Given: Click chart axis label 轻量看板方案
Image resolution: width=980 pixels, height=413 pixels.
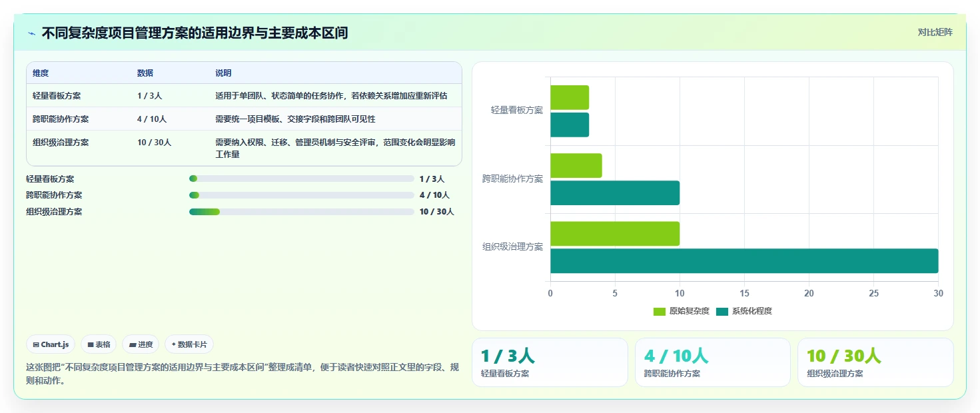Looking at the screenshot, I should [517, 111].
